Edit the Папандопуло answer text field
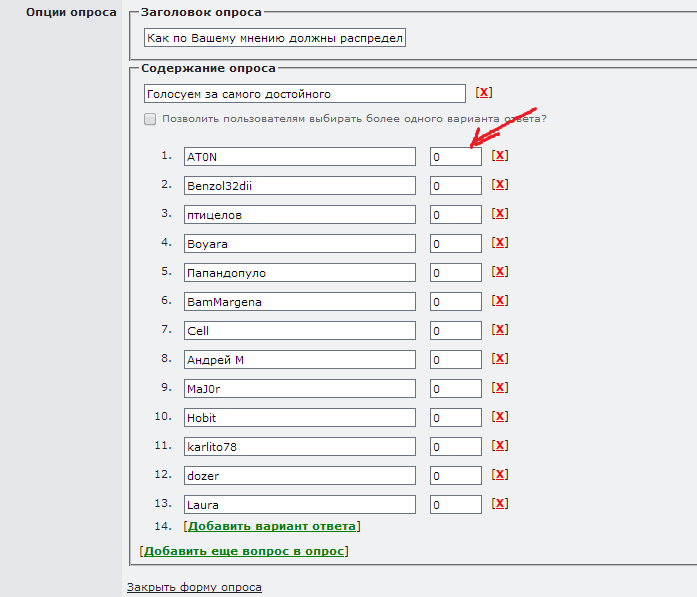This screenshot has width=697, height=597. [299, 273]
